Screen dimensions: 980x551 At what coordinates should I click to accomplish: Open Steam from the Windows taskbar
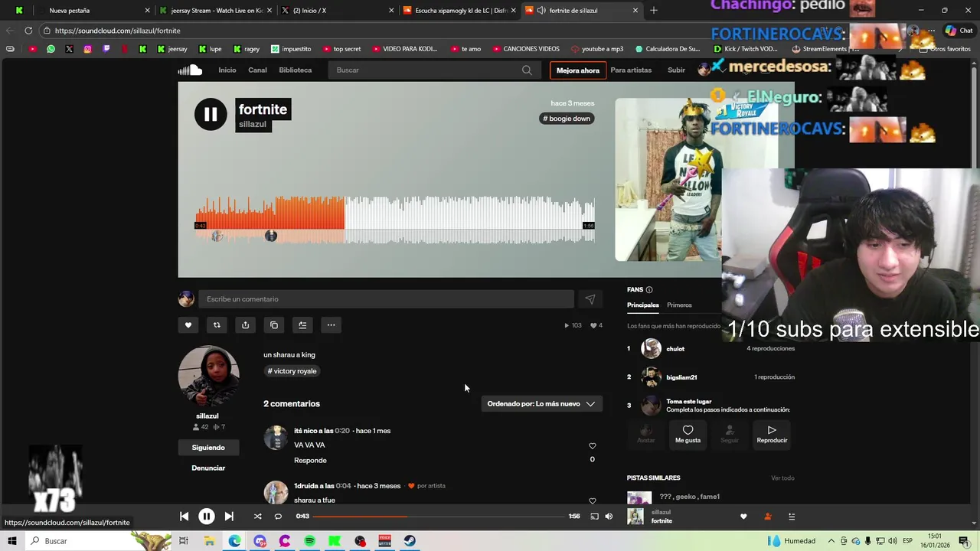coord(410,541)
